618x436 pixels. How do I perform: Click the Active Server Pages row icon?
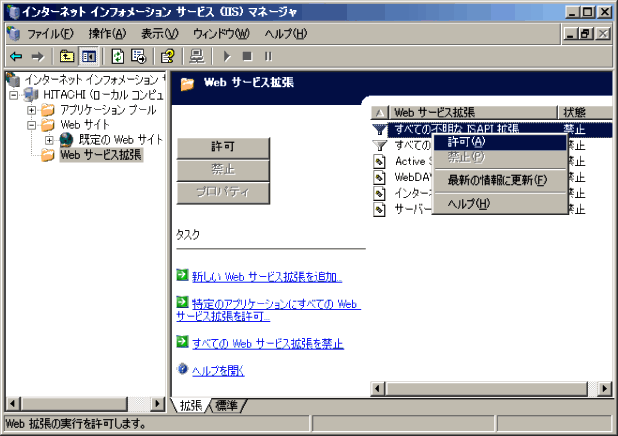click(379, 161)
